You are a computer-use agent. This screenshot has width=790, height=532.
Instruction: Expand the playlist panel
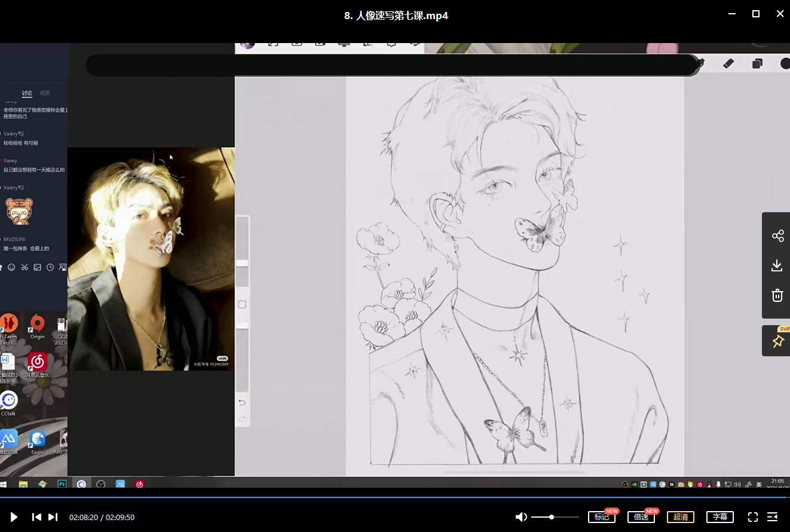click(772, 517)
